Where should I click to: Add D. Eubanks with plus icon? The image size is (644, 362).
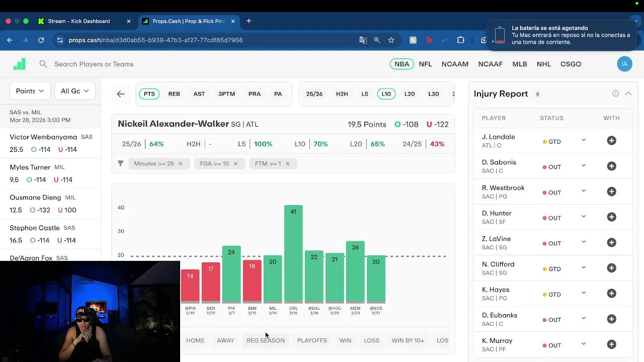click(611, 319)
